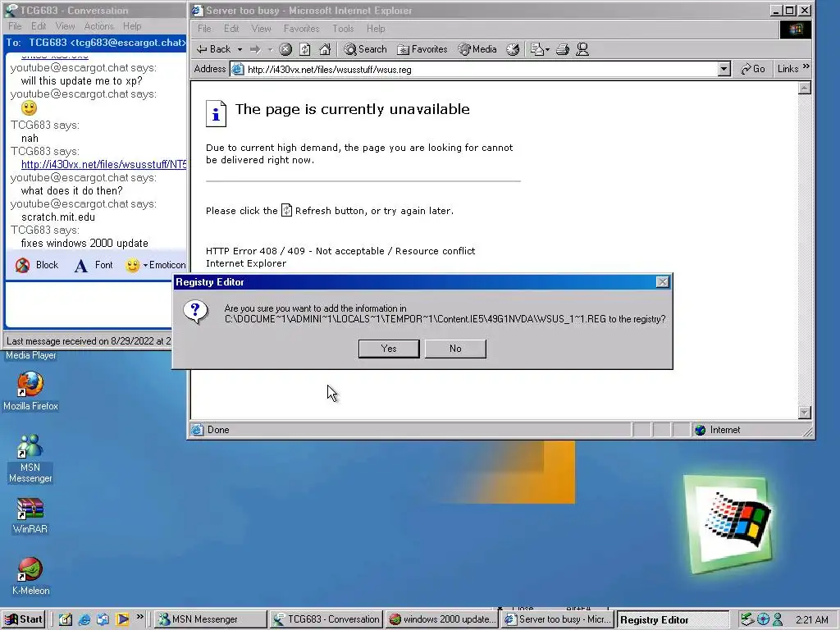Viewport: 840px width, 630px height.
Task: Click the IE scrollbar down arrow
Action: (804, 412)
